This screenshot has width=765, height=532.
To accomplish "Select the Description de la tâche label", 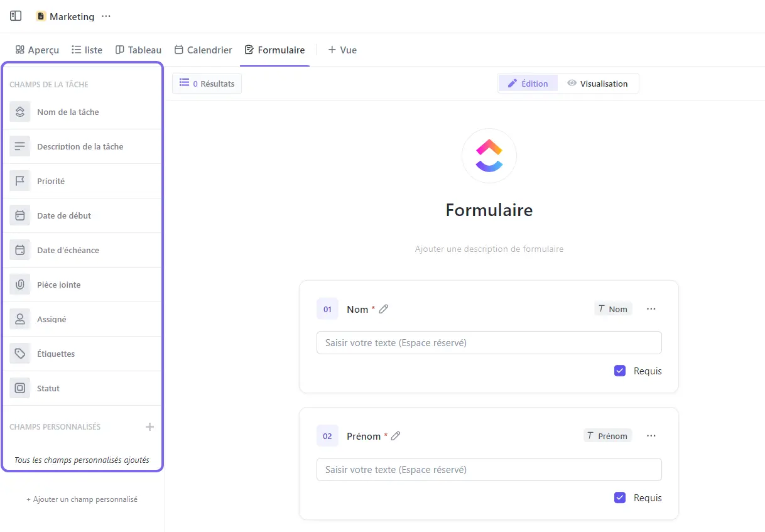I will pyautogui.click(x=80, y=146).
